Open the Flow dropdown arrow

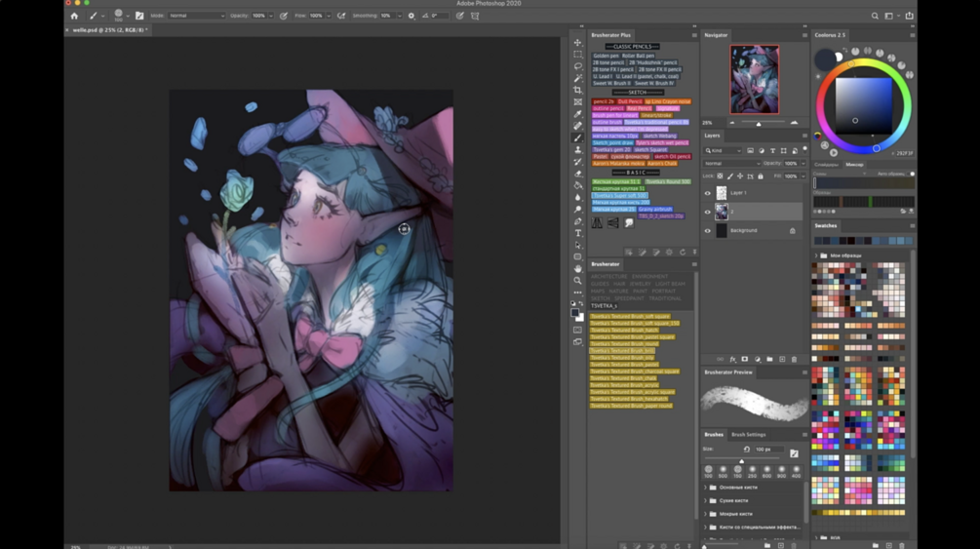pos(328,16)
